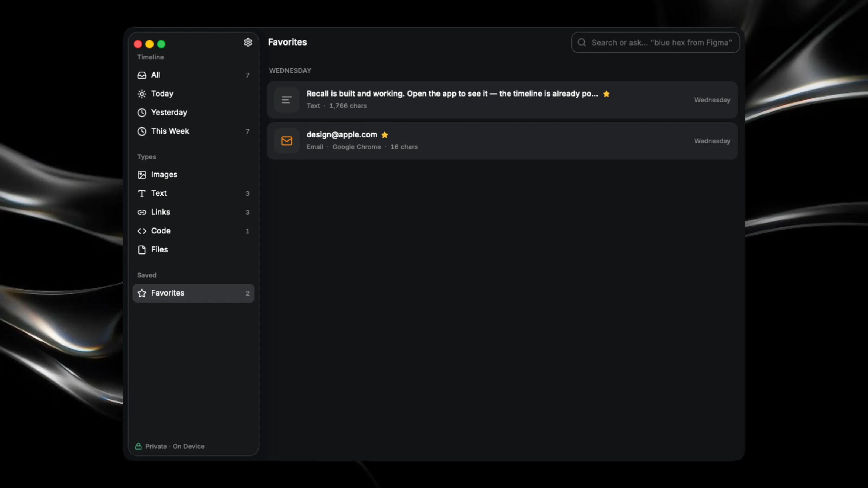Click the All inbox icon
The width and height of the screenshot is (868, 488).
point(142,75)
